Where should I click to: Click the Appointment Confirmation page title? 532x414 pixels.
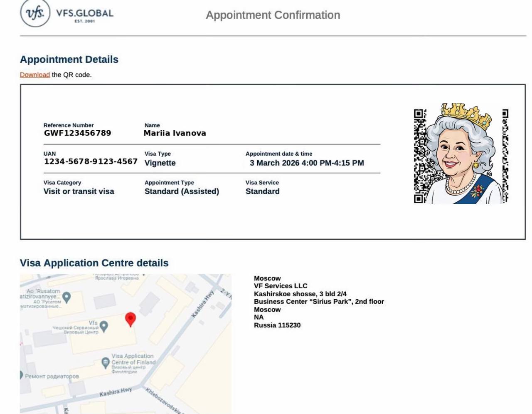tap(273, 15)
